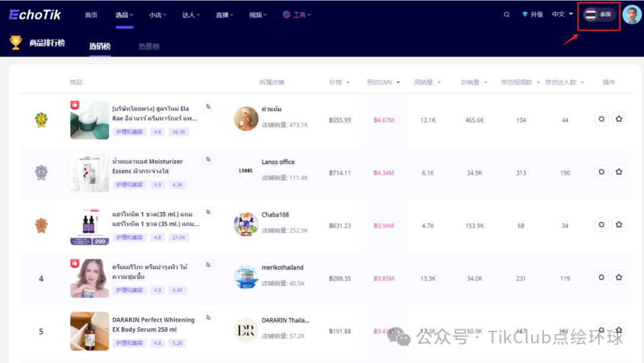Click GMV value ฿4.67M
This screenshot has width=644, height=363.
383,120
